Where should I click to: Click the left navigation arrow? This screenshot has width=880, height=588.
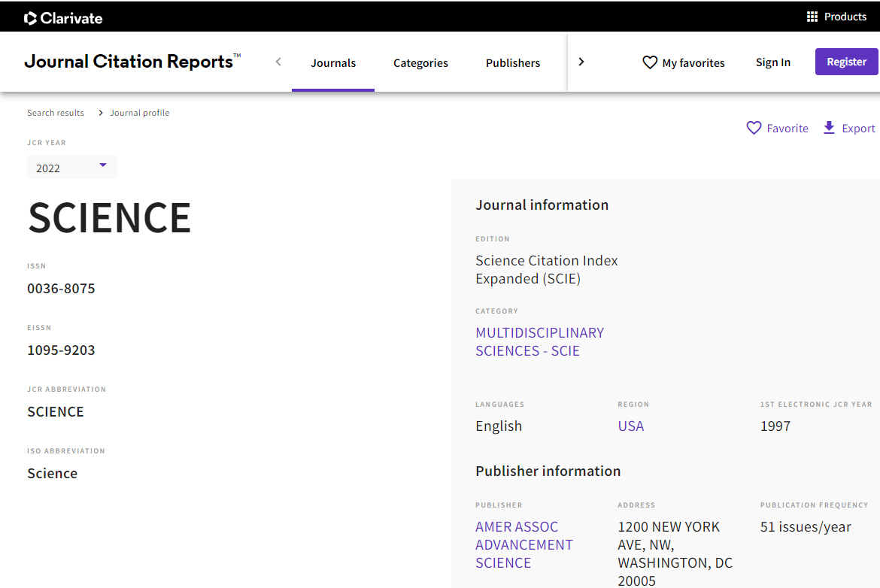click(278, 62)
